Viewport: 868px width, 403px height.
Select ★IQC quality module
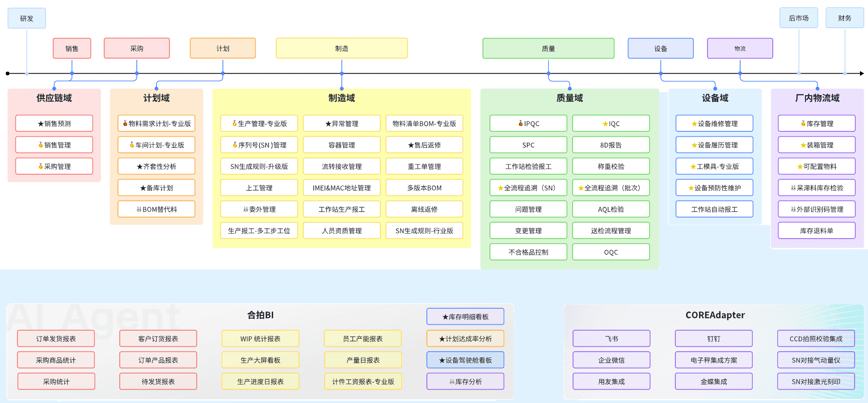click(x=611, y=123)
